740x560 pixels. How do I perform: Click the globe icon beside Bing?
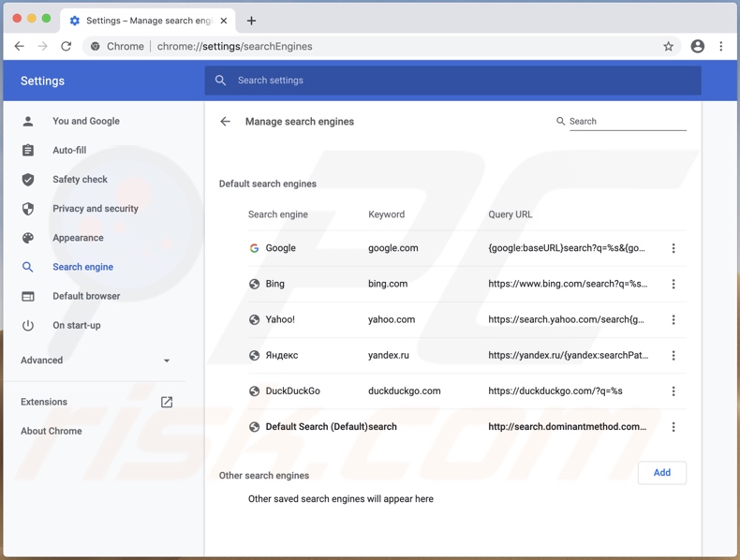tap(254, 284)
